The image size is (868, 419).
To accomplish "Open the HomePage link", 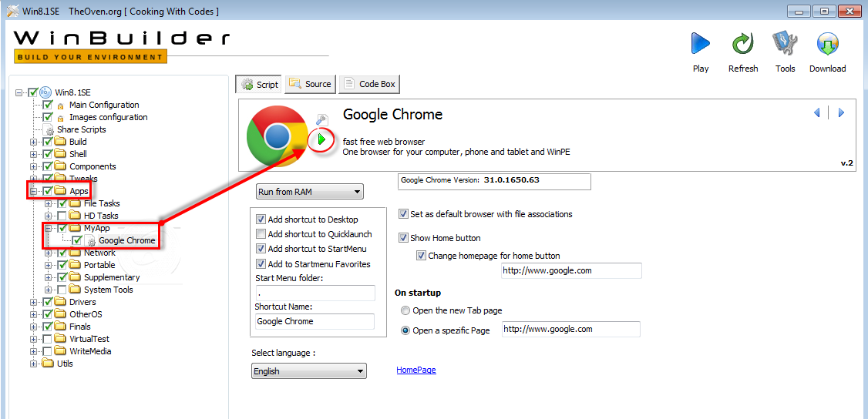I will [x=416, y=370].
